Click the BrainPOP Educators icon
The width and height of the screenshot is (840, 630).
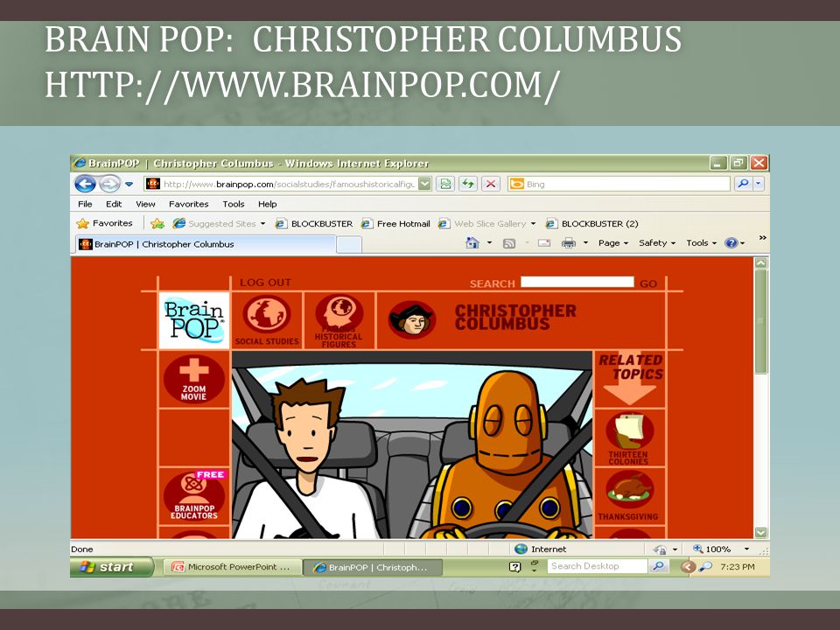pos(194,496)
